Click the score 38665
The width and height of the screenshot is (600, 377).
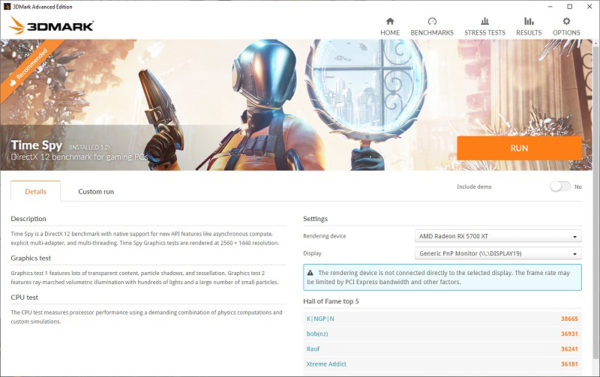pyautogui.click(x=569, y=318)
